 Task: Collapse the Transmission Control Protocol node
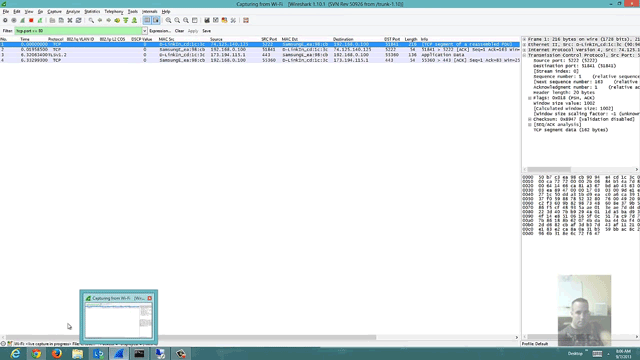[x=524, y=55]
